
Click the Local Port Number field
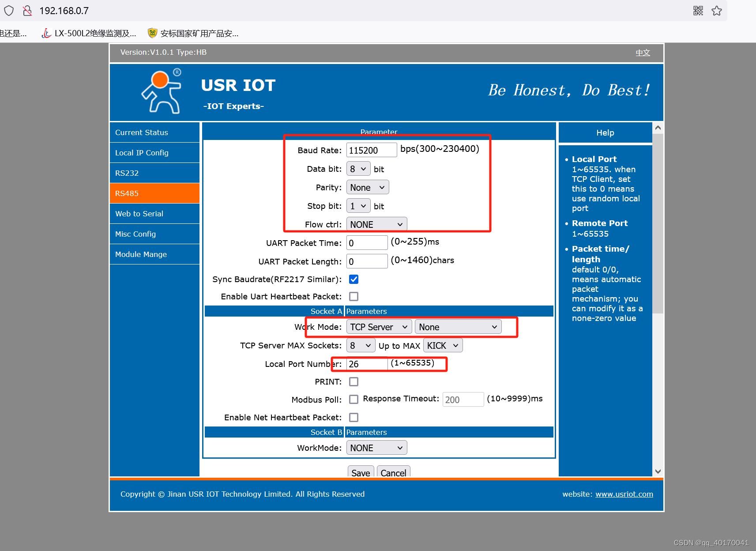pyautogui.click(x=367, y=364)
